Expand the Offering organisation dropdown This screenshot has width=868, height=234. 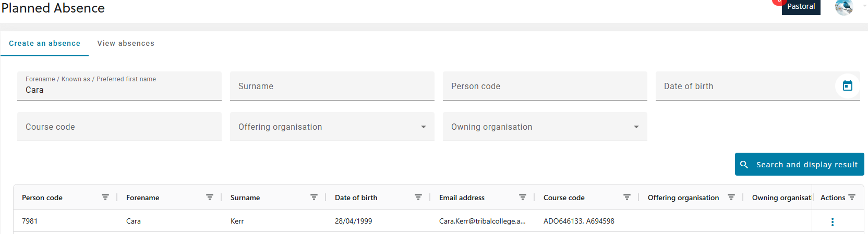click(x=423, y=127)
